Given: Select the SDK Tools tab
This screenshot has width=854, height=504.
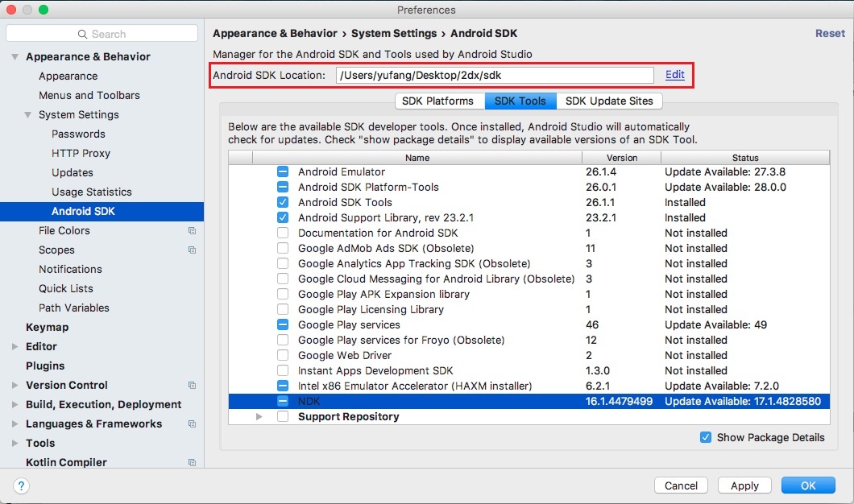Looking at the screenshot, I should 520,101.
